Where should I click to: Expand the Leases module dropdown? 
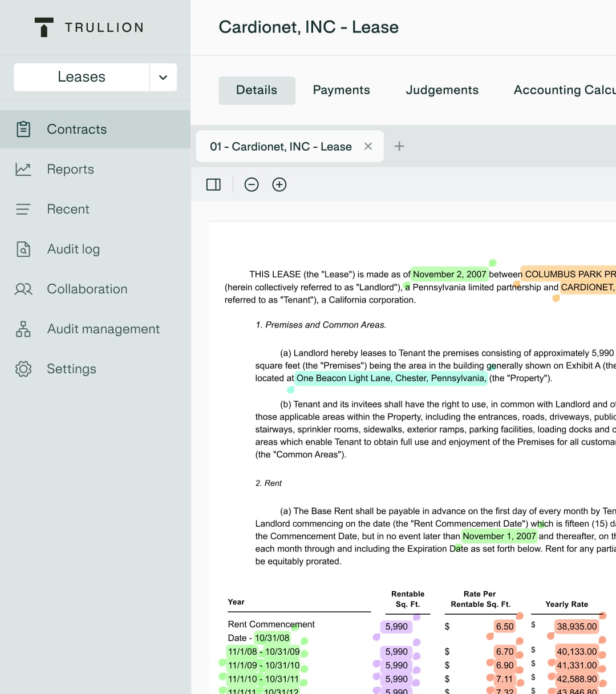coord(164,76)
